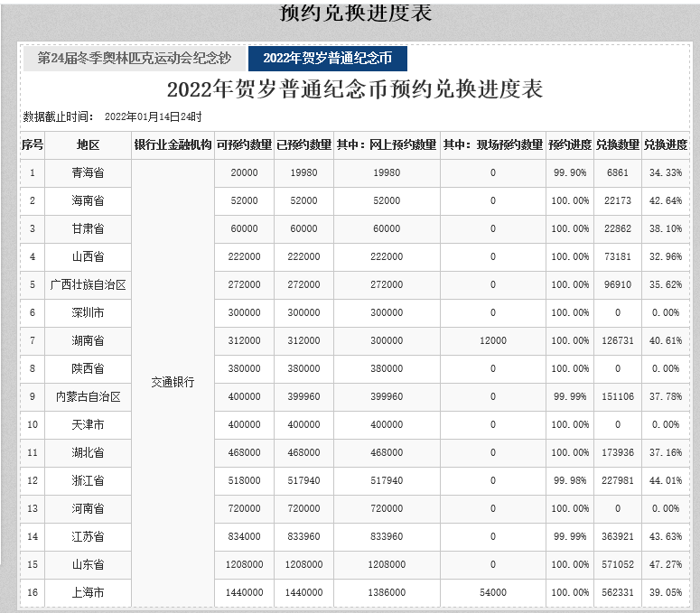The height and width of the screenshot is (613, 700).
Task: Click 上海市 on-site reservation 54000
Action: coord(493,592)
